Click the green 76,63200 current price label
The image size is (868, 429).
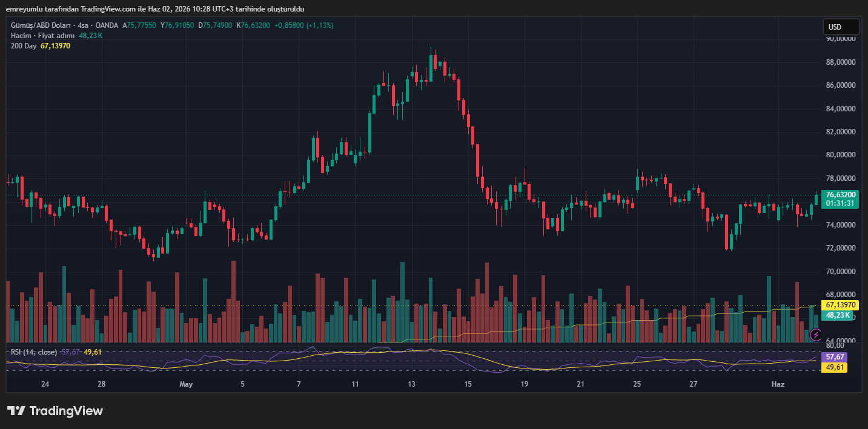[x=841, y=195]
